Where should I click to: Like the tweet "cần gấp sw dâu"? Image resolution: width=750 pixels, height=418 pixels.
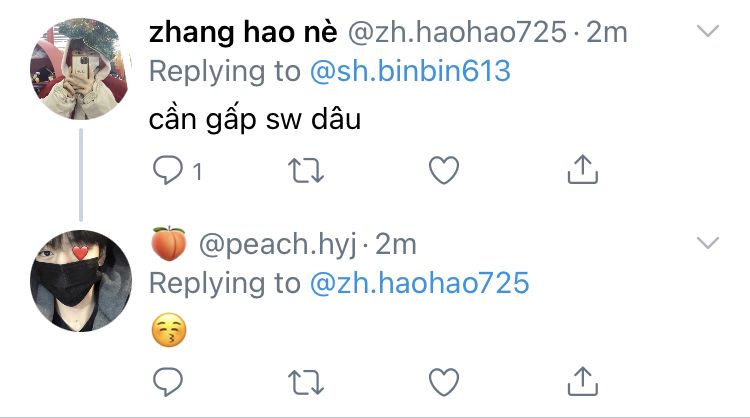pos(444,170)
